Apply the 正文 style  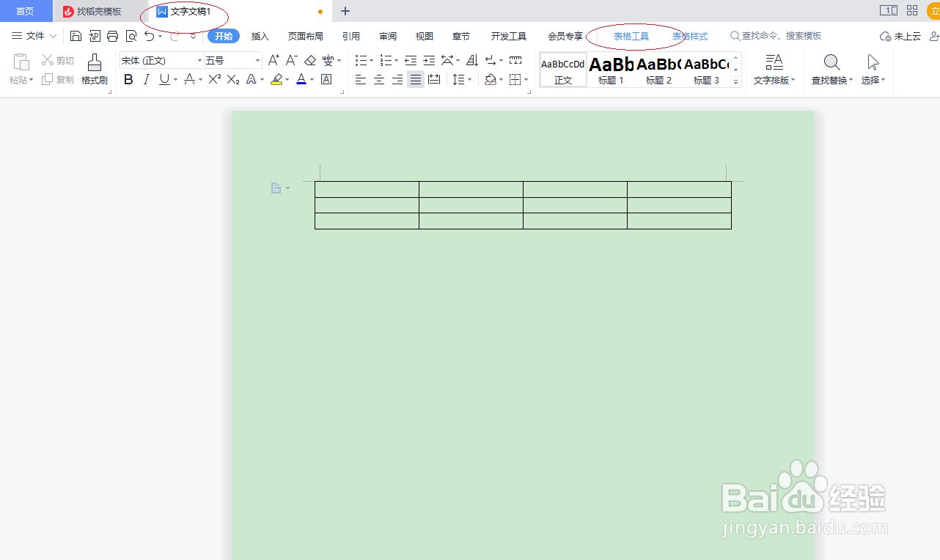pos(563,70)
